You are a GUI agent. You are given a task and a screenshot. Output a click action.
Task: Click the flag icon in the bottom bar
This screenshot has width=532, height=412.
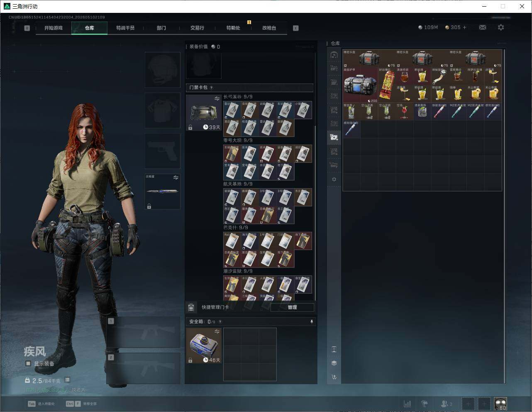tap(425, 404)
